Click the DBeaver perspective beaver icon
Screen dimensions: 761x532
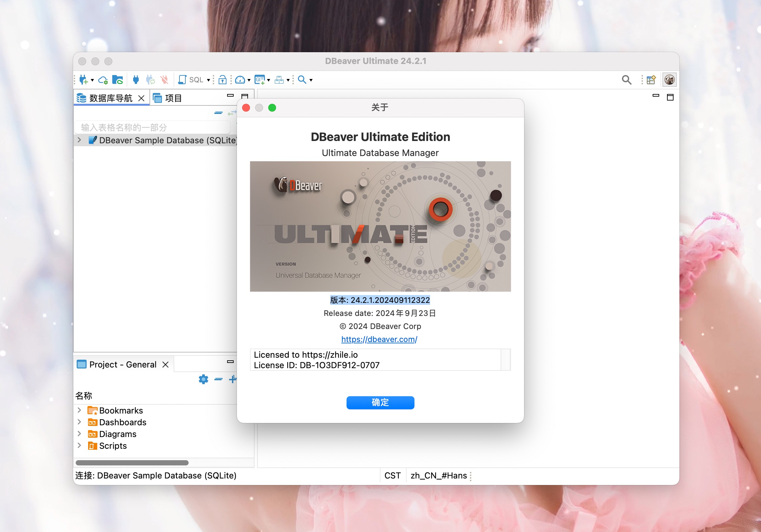pos(669,80)
